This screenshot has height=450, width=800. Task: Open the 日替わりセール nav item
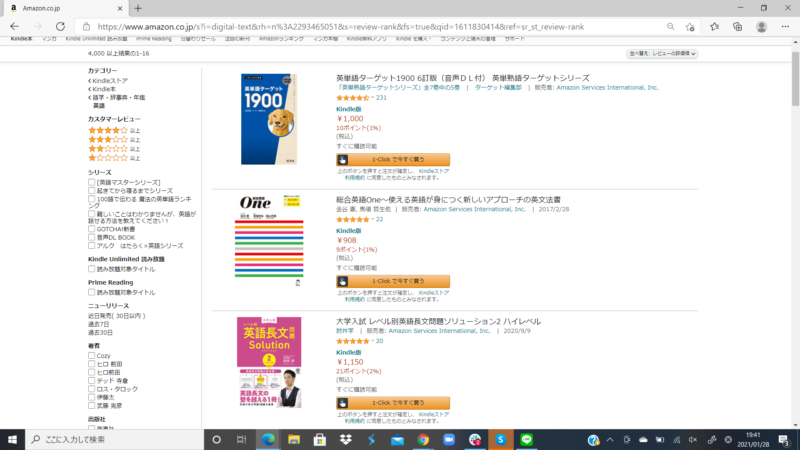[198, 39]
